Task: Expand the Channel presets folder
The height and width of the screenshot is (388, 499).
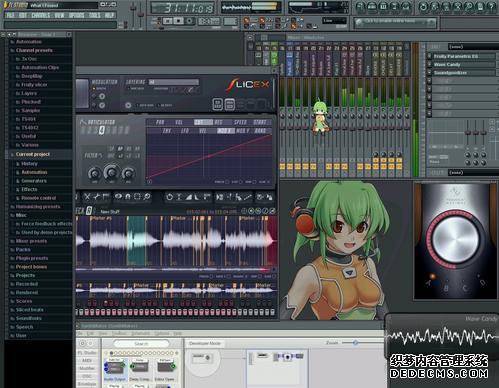Action: (x=34, y=50)
